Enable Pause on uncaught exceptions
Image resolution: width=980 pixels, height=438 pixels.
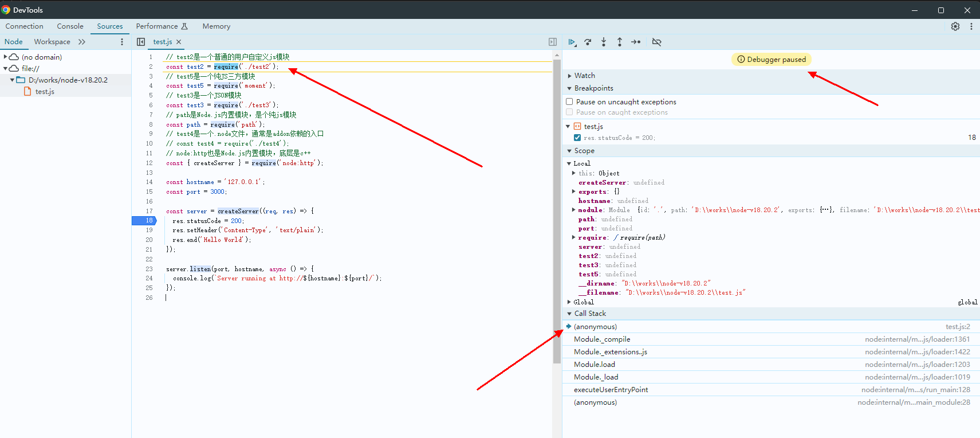(569, 102)
